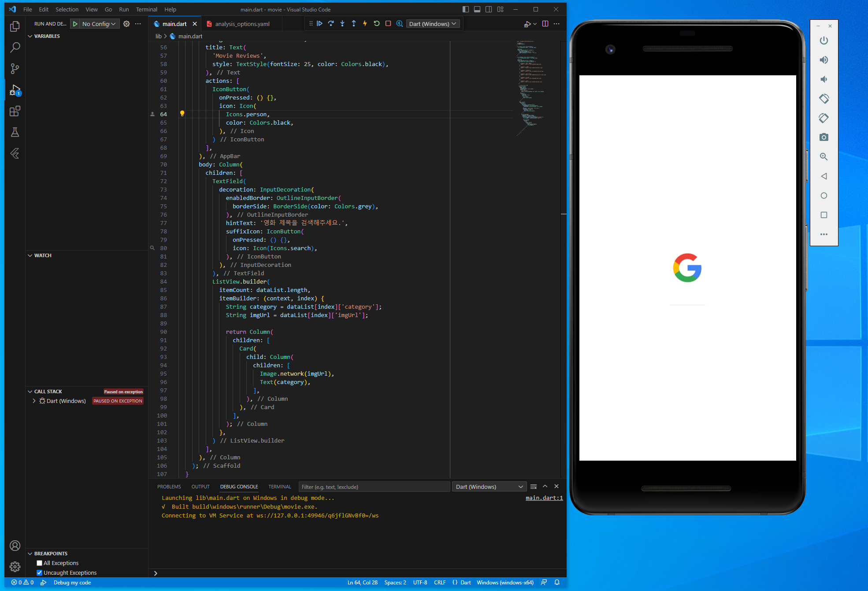The width and height of the screenshot is (868, 591).
Task: Open the No Configurations launch dropdown
Action: point(100,24)
